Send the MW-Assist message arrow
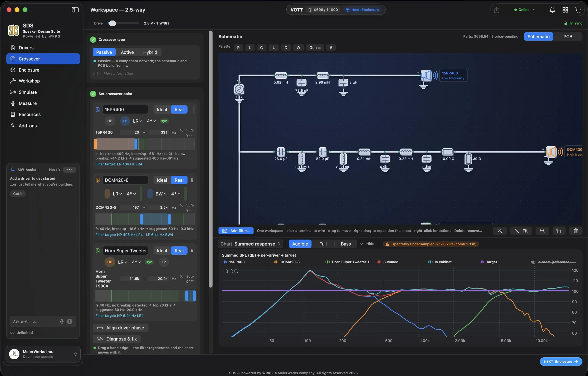This screenshot has height=376, width=588. tap(70, 321)
